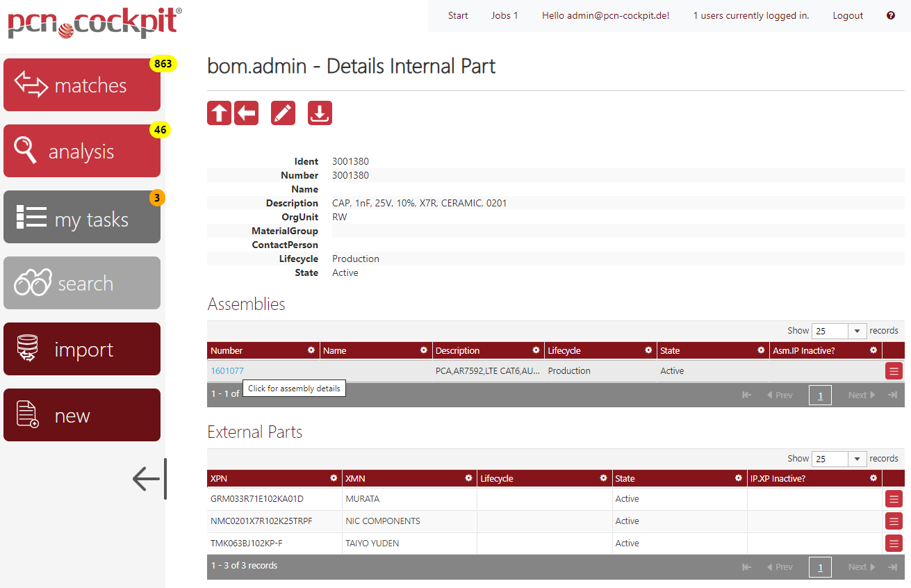Expand External Parts show records dropdown

coord(839,459)
